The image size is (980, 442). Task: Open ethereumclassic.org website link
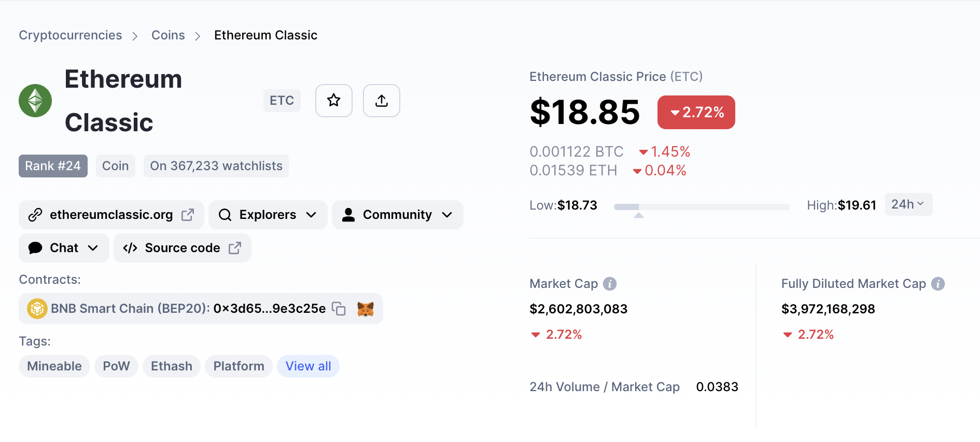pos(111,215)
